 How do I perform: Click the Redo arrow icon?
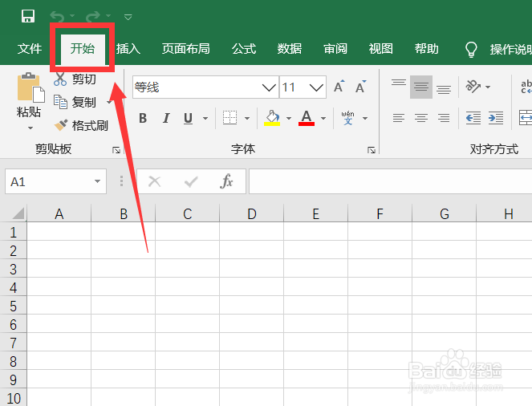(x=93, y=16)
